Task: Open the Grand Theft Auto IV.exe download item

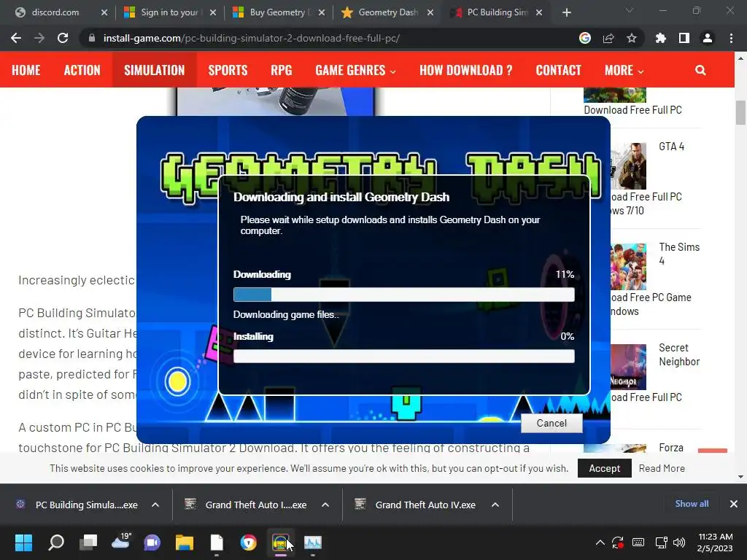Action: pyautogui.click(x=417, y=505)
